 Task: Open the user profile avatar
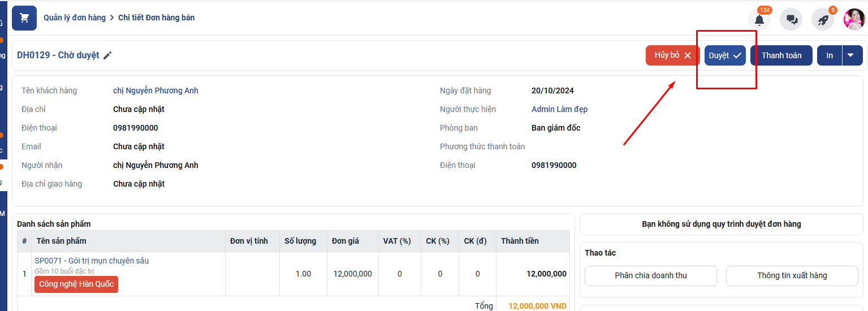coord(854,19)
